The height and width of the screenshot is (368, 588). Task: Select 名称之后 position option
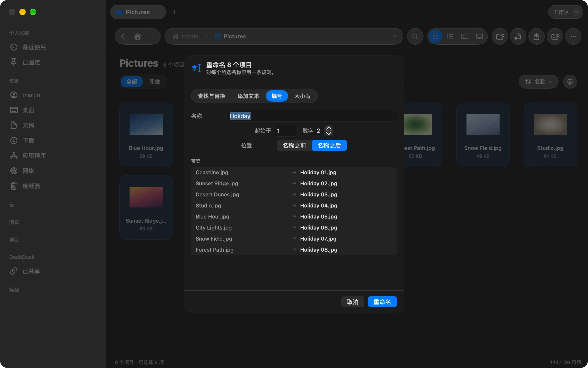click(329, 146)
